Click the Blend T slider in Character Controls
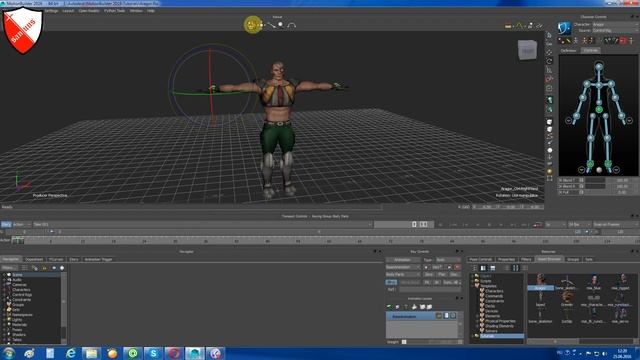 596,180
